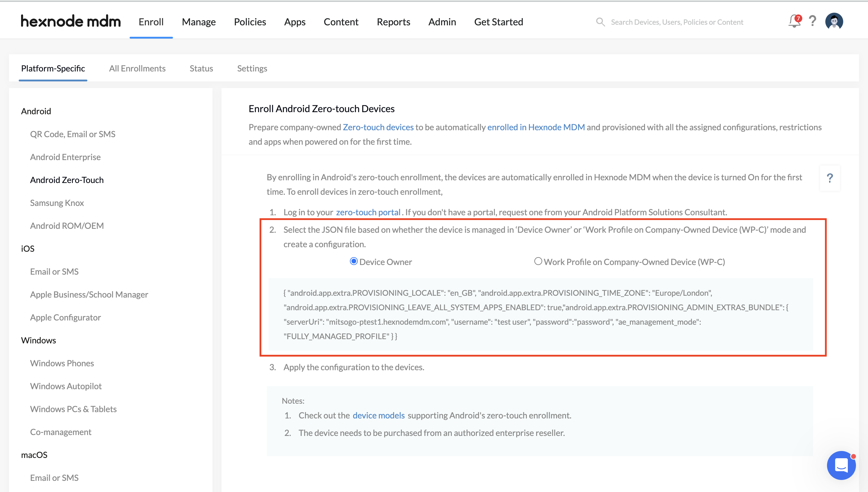
Task: Select Android Zero-Touch in sidebar
Action: pos(67,180)
